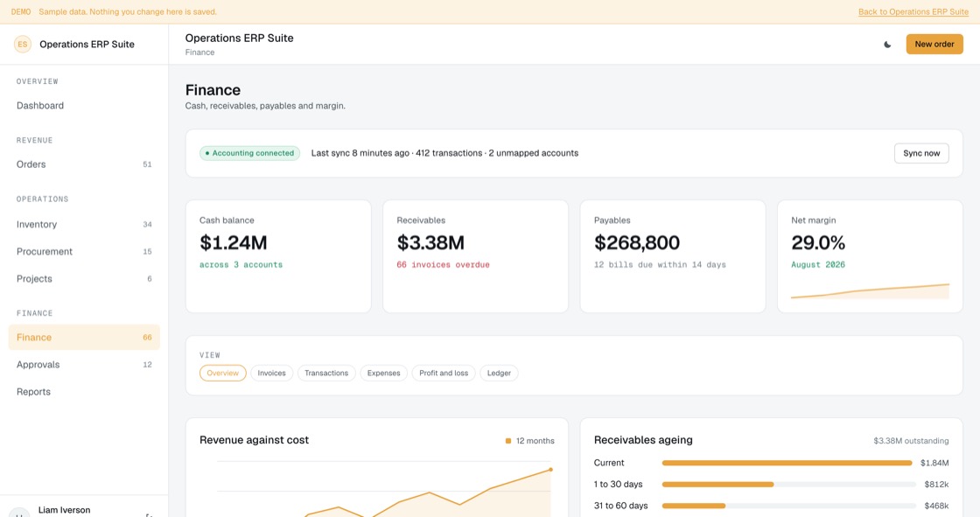This screenshot has width=980, height=517.
Task: Switch to the Invoices view
Action: [271, 374]
